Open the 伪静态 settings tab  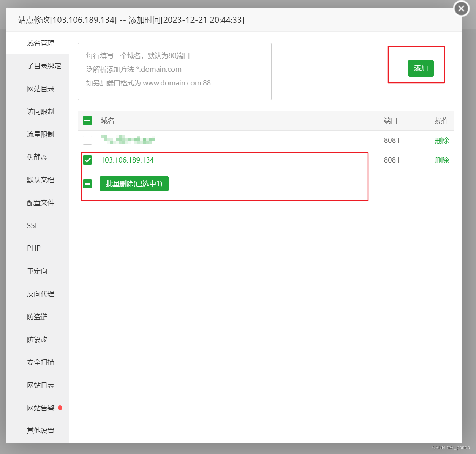38,157
